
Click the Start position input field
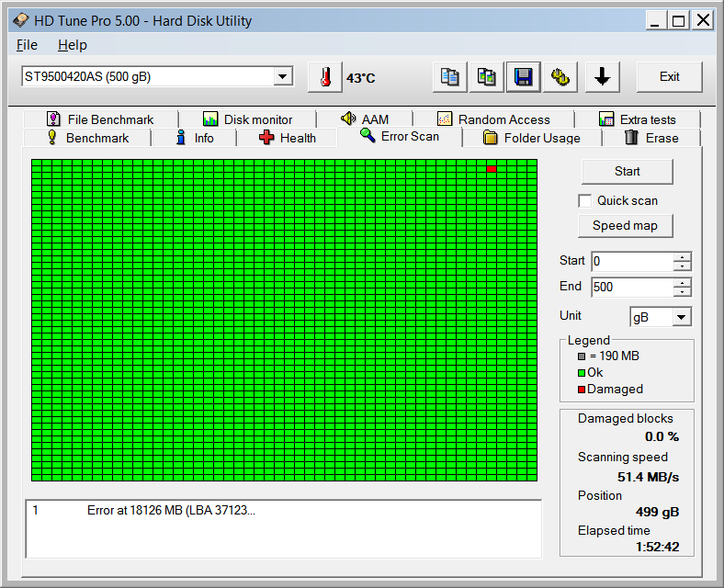point(632,261)
